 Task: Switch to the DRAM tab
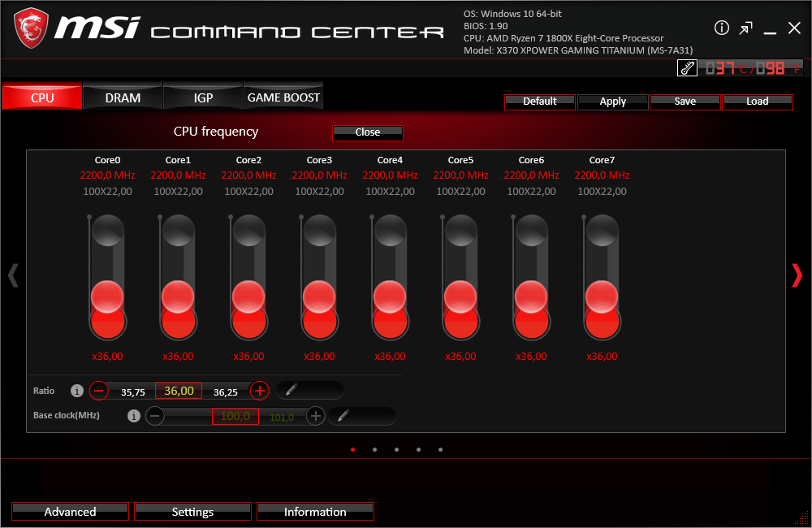pos(123,97)
